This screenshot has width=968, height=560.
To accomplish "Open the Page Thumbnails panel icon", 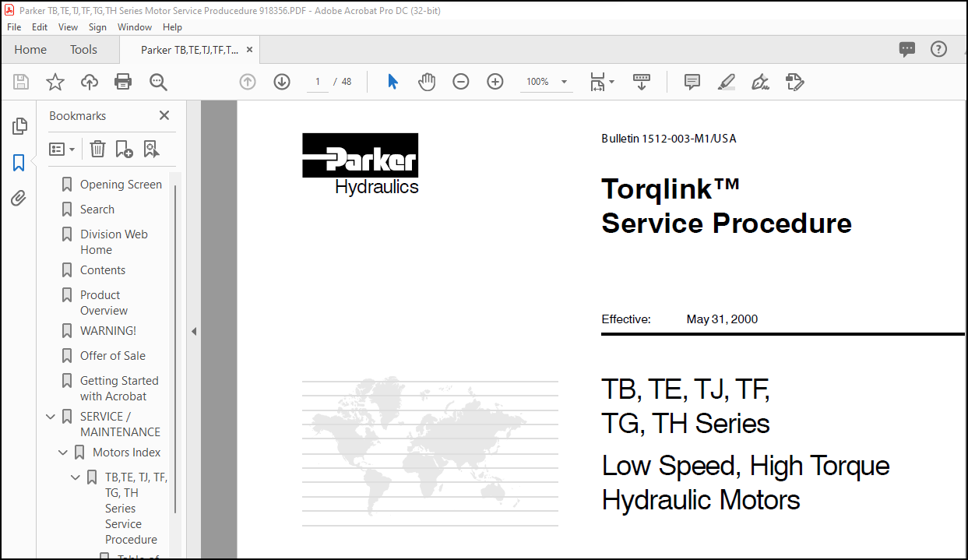I will click(x=19, y=126).
